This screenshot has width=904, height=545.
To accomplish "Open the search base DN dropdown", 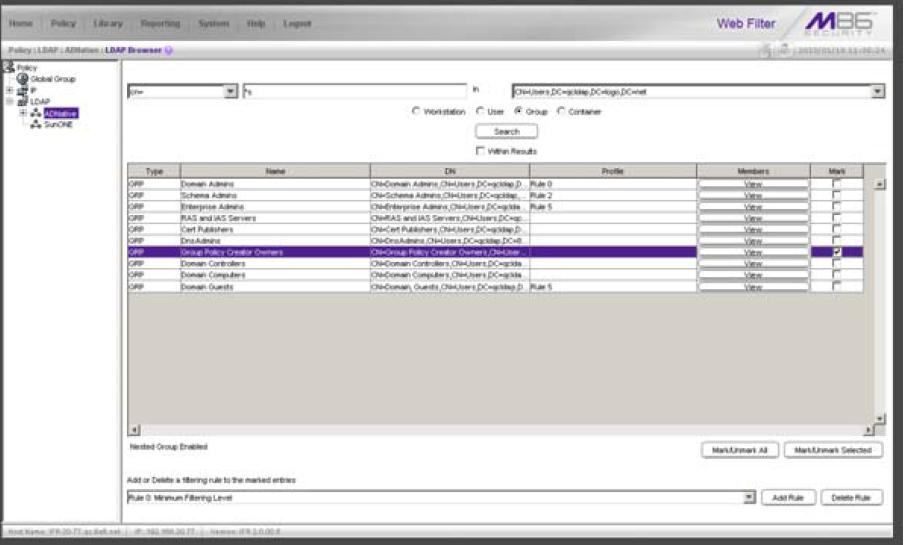I will coord(878,92).
